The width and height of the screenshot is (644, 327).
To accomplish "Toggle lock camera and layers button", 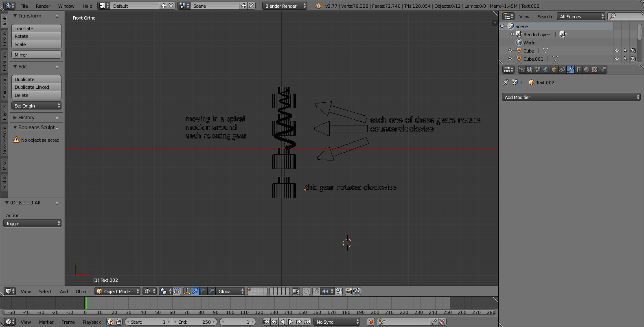I will (296, 291).
